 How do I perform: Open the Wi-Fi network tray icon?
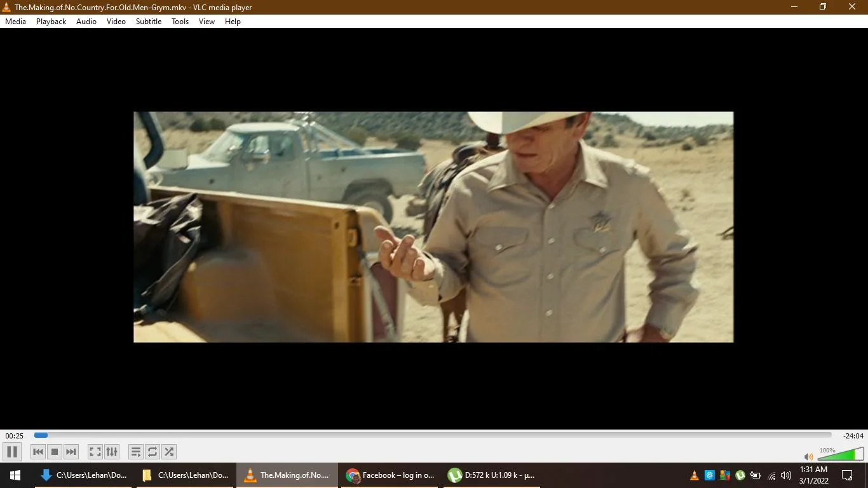point(771,475)
